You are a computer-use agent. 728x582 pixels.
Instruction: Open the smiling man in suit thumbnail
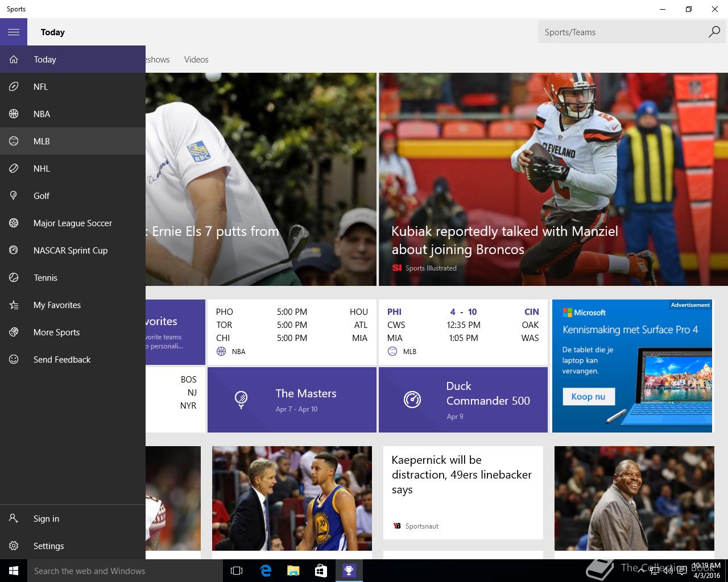click(634, 498)
